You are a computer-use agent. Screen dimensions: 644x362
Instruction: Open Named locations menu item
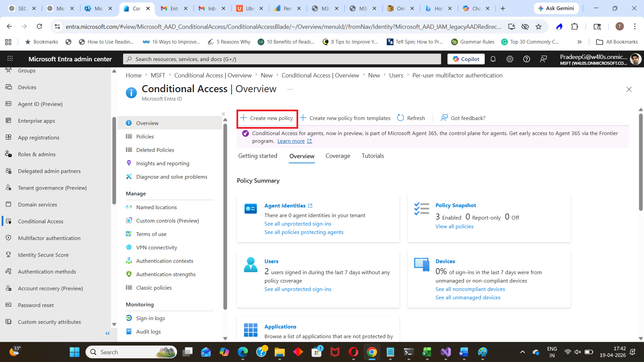[156, 207]
